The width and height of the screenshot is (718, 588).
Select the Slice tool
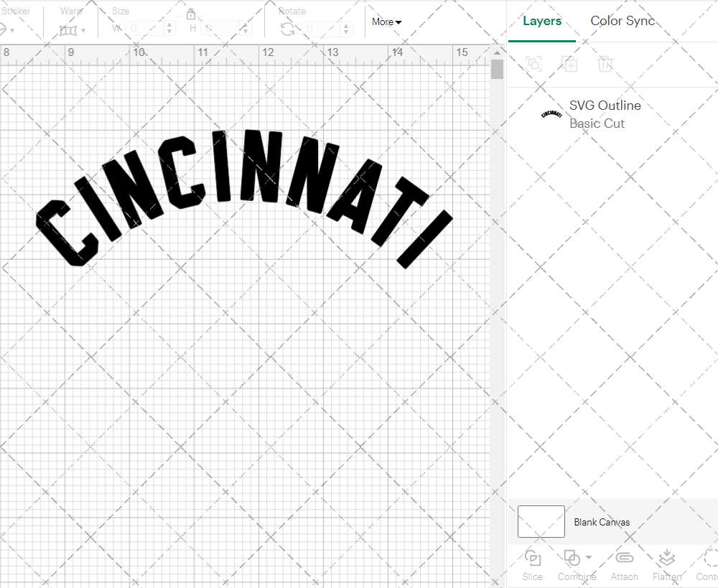pos(532,566)
